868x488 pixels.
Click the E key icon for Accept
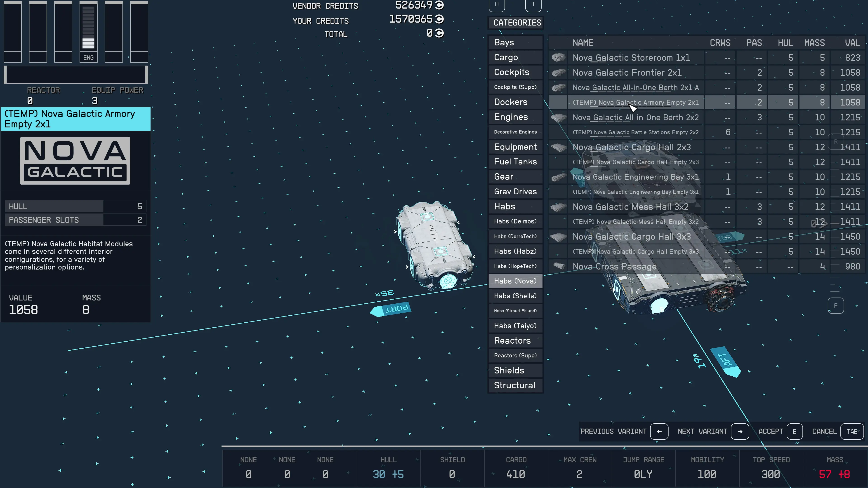(795, 432)
